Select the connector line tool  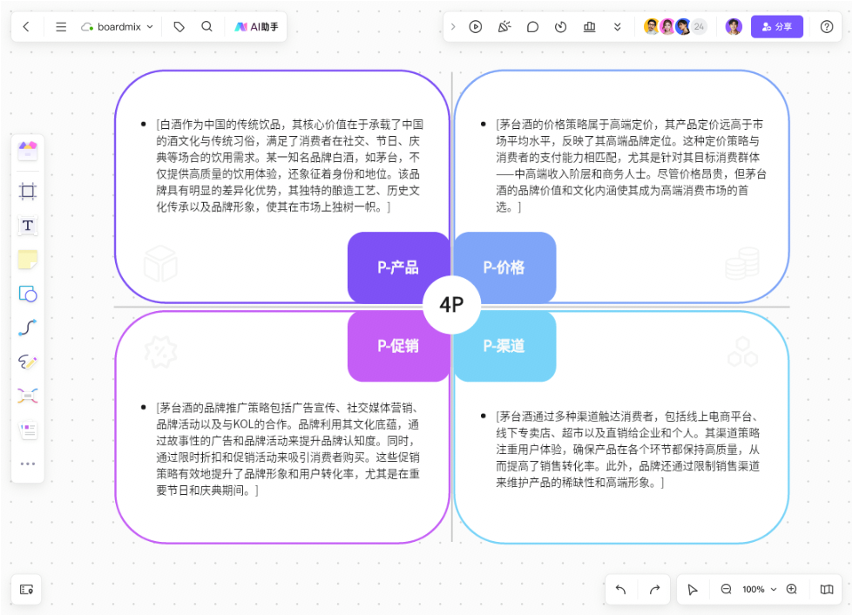point(28,328)
